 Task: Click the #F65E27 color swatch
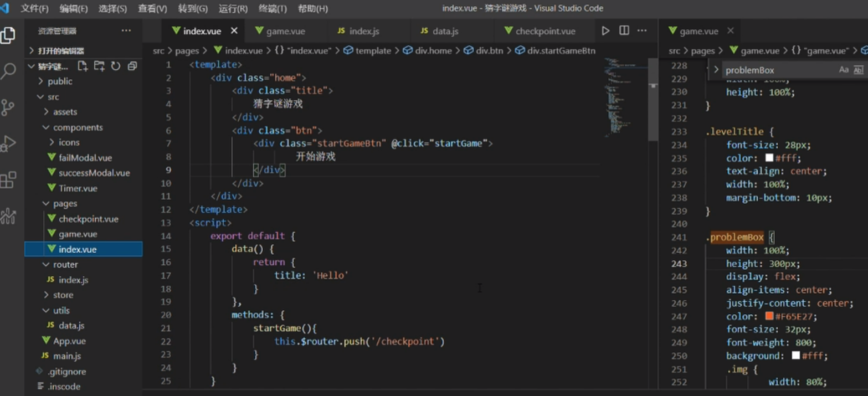[x=769, y=316]
